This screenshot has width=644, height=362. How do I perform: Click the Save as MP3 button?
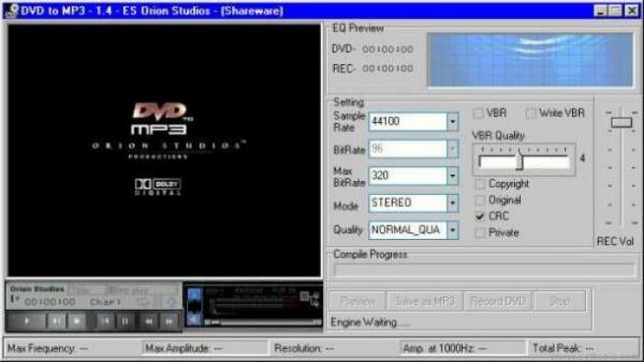coord(425,301)
